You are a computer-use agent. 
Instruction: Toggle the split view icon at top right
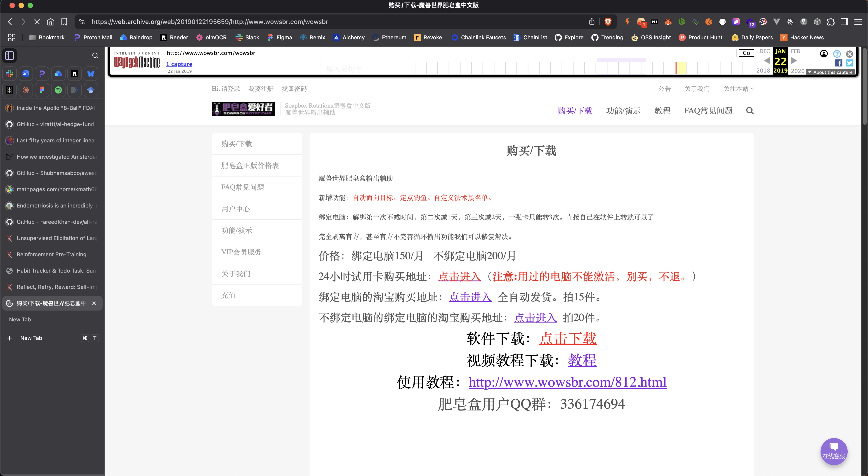point(845,21)
